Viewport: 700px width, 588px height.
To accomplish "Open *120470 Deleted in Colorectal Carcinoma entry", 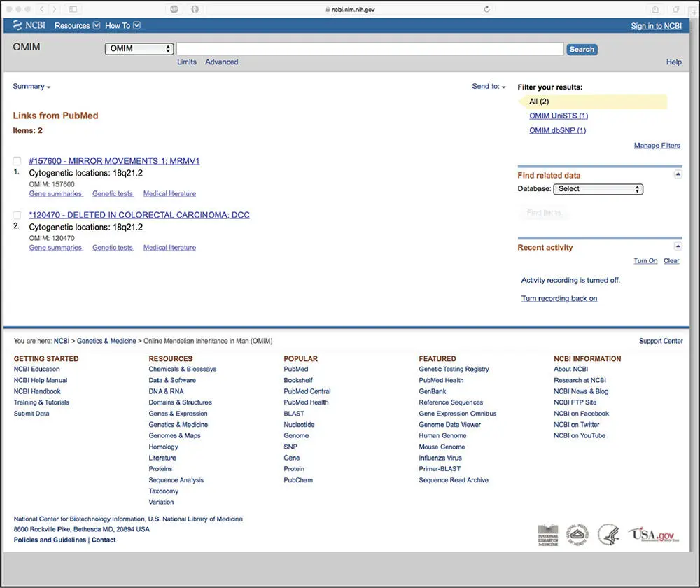I will point(139,215).
